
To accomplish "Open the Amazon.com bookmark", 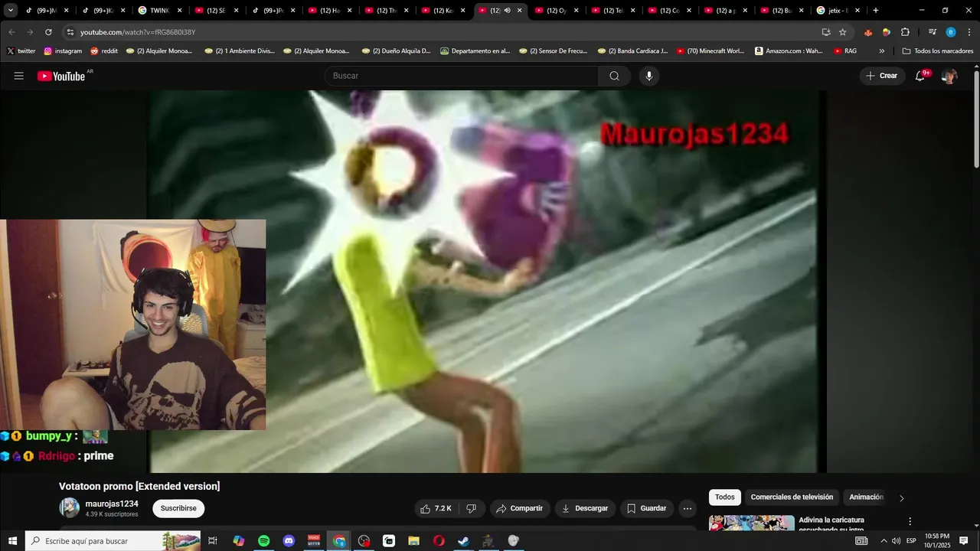I will (x=789, y=51).
